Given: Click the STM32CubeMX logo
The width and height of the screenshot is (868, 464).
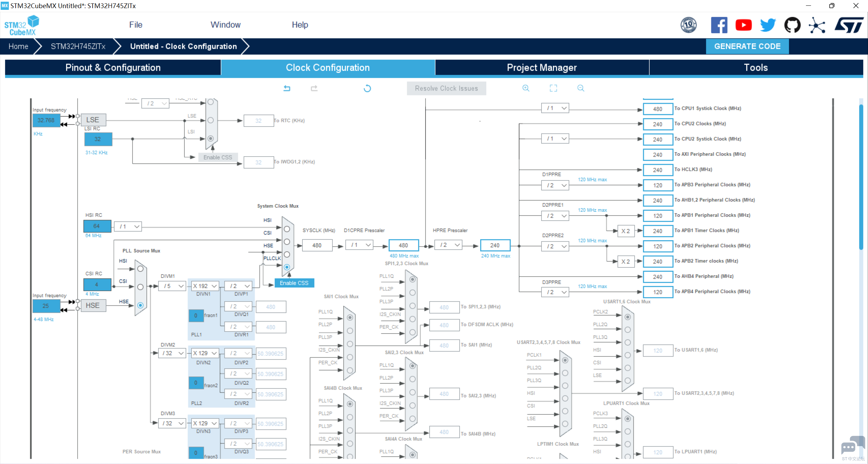Looking at the screenshot, I should tap(22, 25).
